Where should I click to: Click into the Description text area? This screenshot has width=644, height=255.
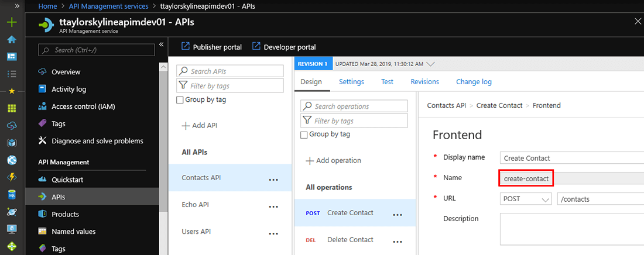pyautogui.click(x=572, y=229)
